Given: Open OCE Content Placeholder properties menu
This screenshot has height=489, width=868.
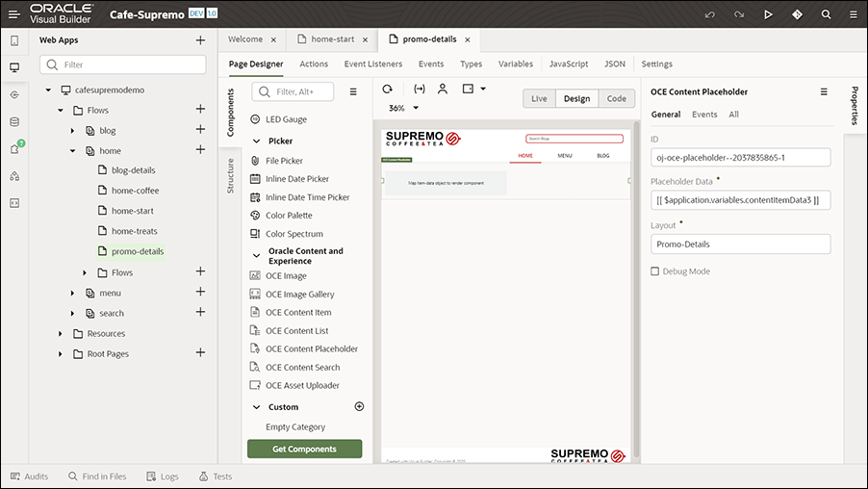Looking at the screenshot, I should pyautogui.click(x=824, y=92).
